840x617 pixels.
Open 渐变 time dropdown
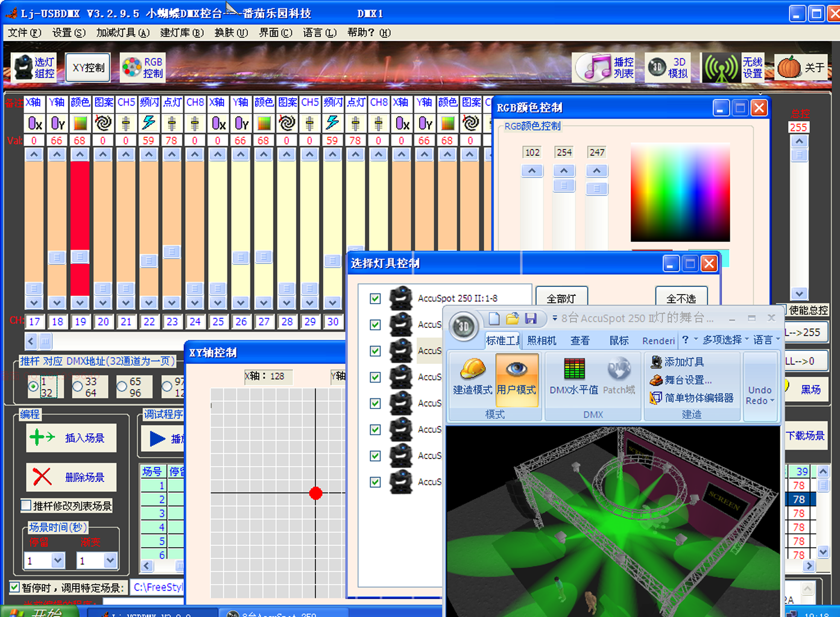110,561
